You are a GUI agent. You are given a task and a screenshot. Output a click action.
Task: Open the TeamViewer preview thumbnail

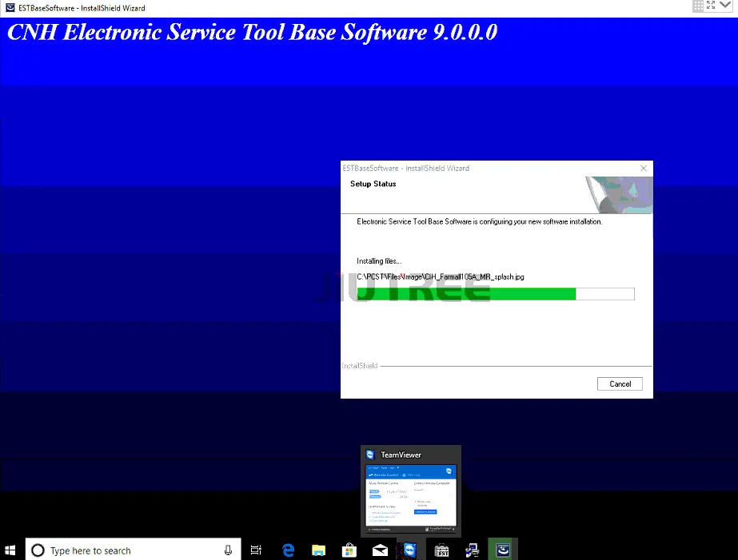(411, 495)
